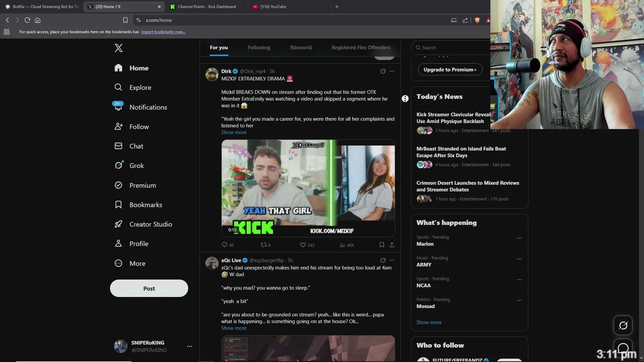Viewport: 644px width, 362px height.
Task: Expand Dirk's post with Show more
Action: pos(234,132)
